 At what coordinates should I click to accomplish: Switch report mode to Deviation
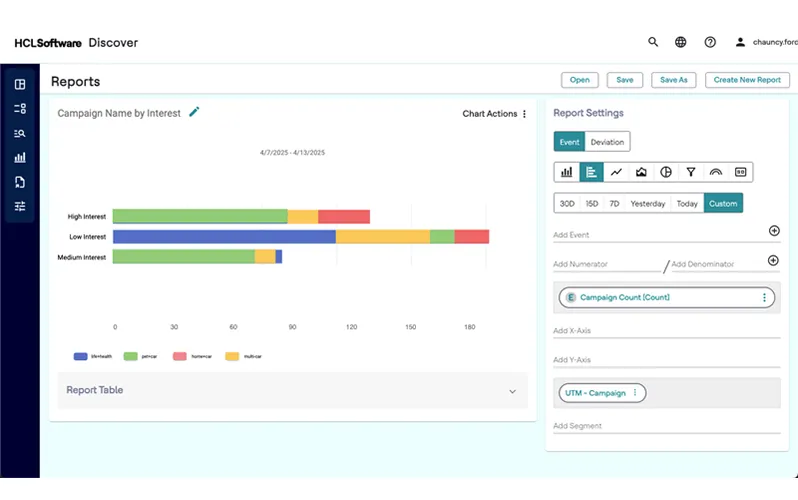[x=607, y=142]
